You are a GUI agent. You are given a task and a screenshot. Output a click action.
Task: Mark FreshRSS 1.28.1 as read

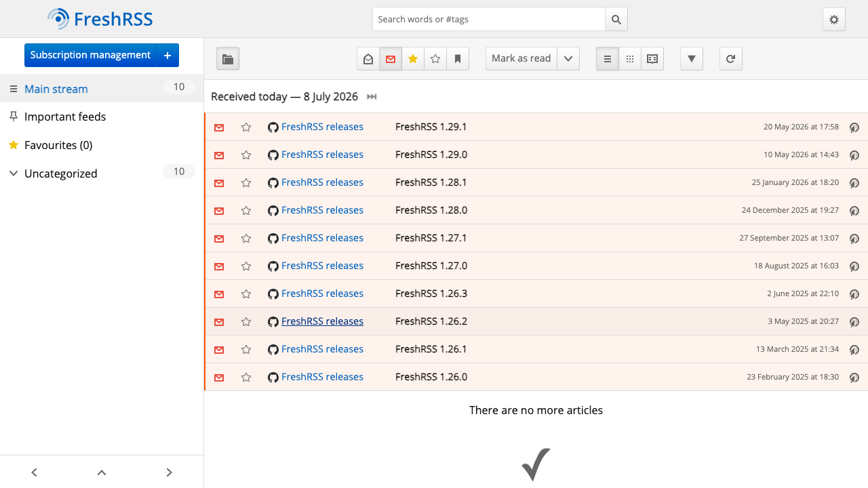coord(219,183)
